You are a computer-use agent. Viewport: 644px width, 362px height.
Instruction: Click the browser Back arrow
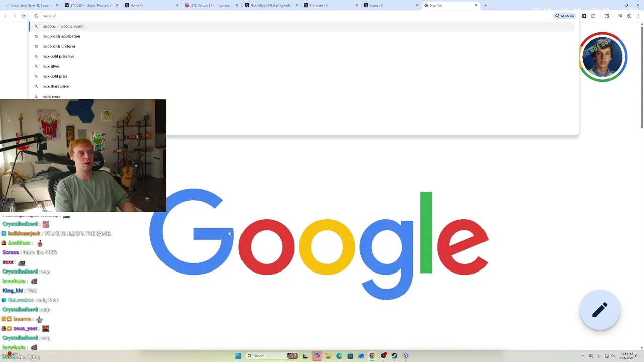coord(6,16)
